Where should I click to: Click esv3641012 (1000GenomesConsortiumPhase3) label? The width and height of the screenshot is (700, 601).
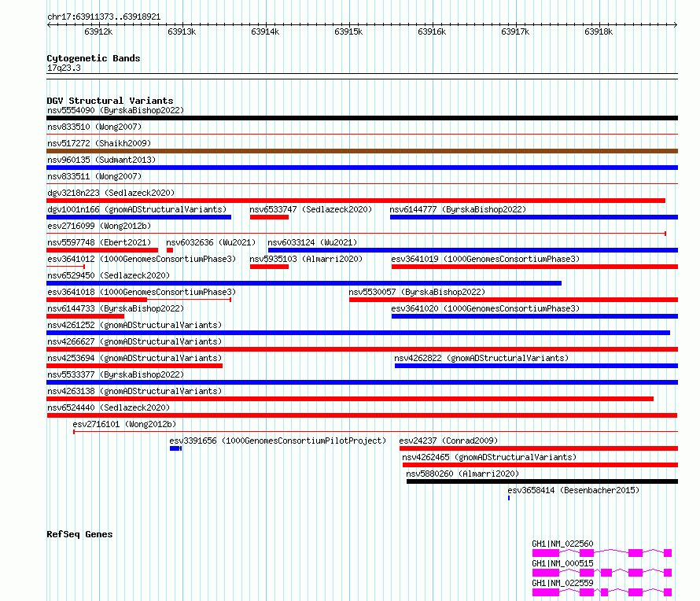coord(142,259)
